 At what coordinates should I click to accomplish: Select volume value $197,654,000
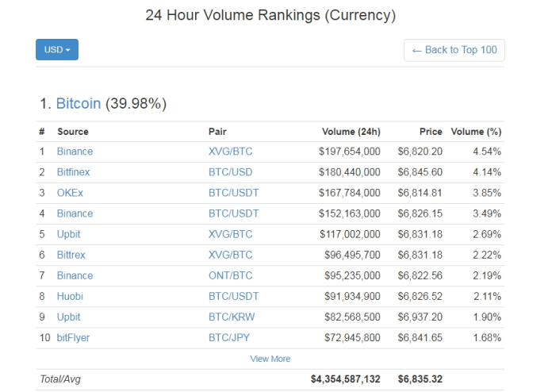[x=350, y=152]
